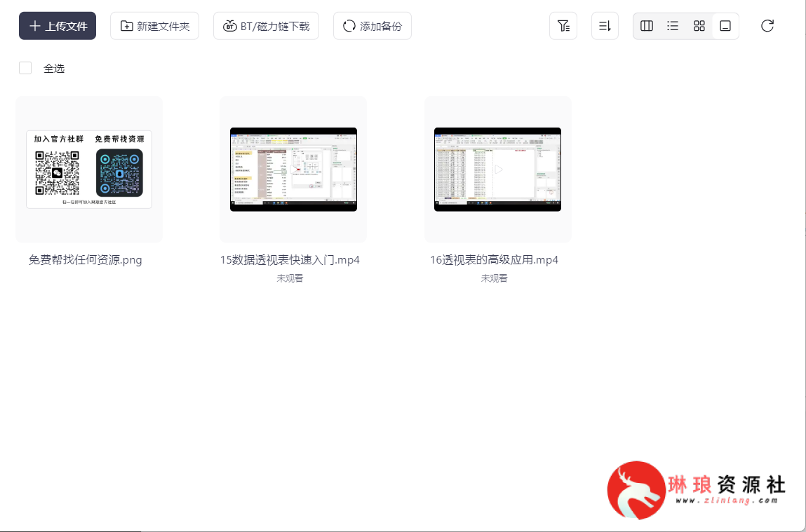Open the filter icon in toolbar
The image size is (806, 532).
click(563, 26)
